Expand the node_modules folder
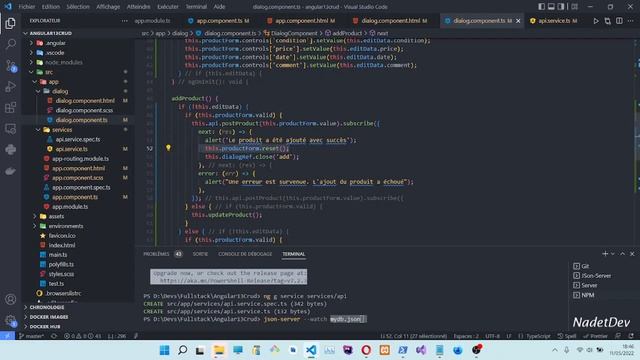This screenshot has height=360, width=640. (x=31, y=62)
